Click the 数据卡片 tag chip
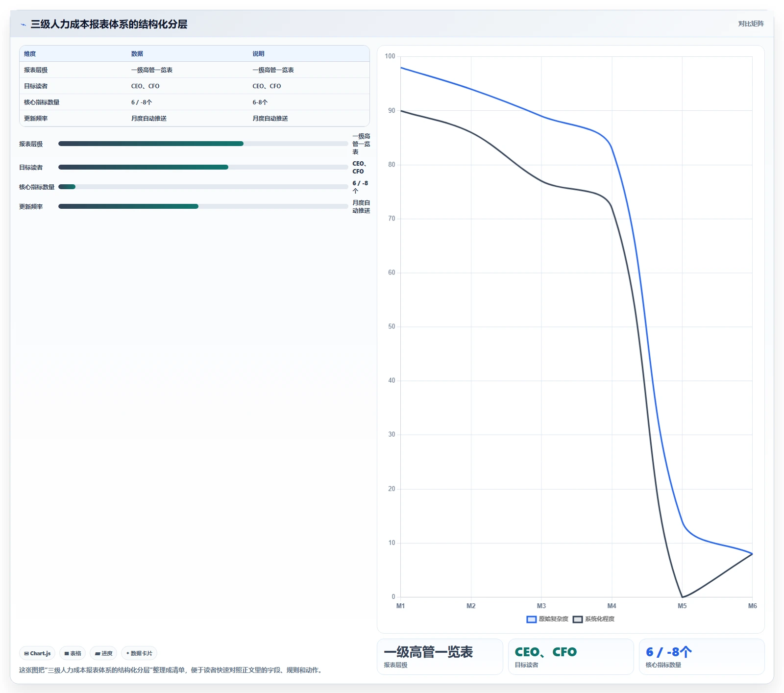This screenshot has width=784, height=693. coord(139,653)
